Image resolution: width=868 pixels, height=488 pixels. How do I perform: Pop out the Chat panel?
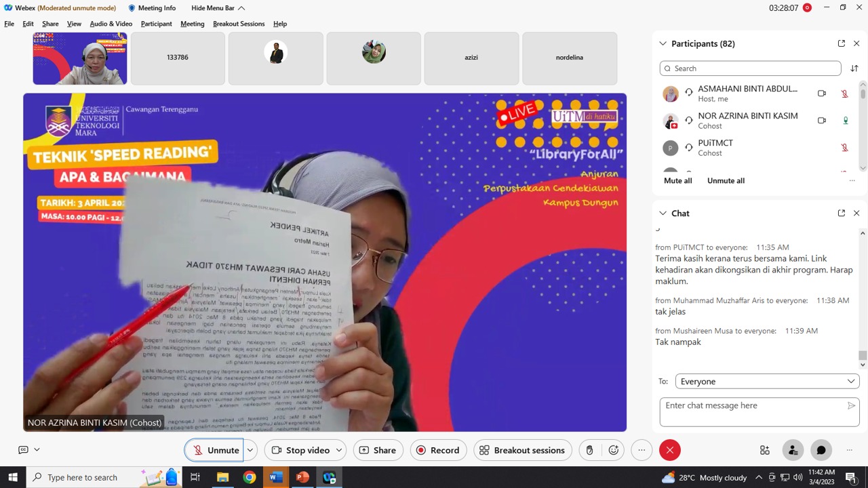[842, 213]
